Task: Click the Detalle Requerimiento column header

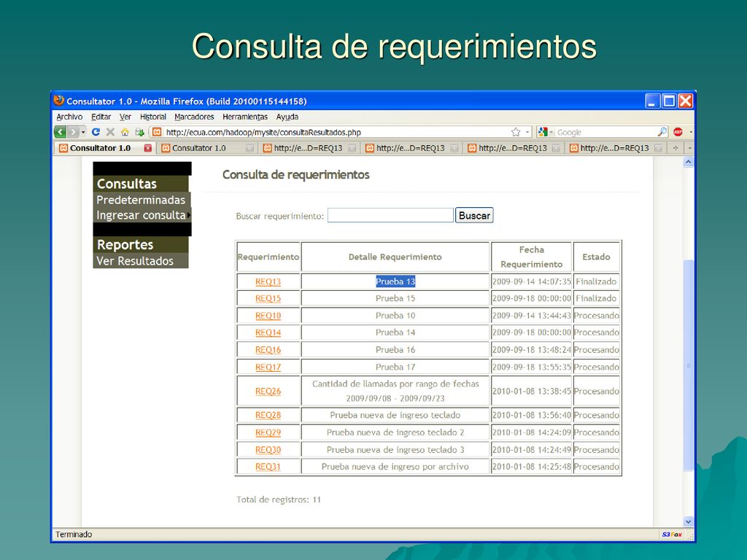Action: tap(395, 257)
